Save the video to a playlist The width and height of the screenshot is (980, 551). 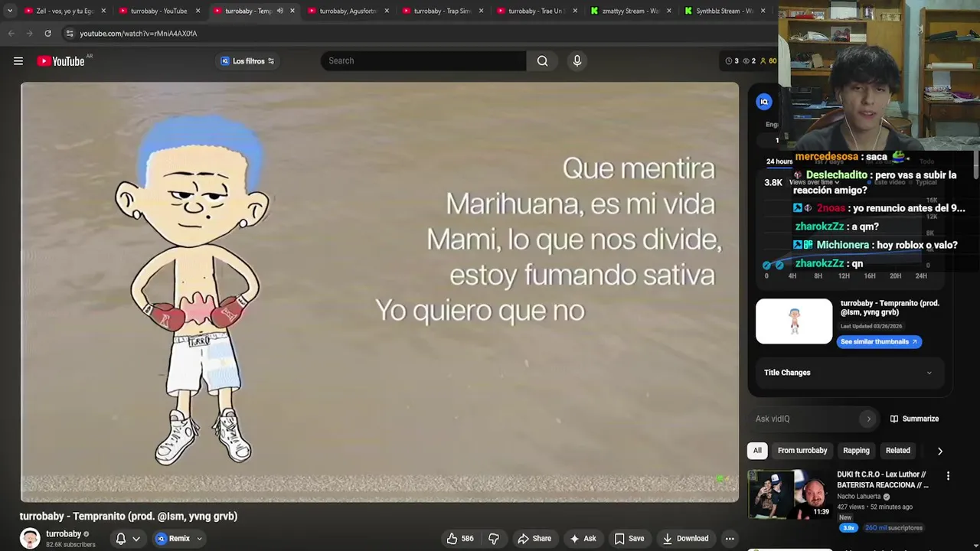[x=629, y=539]
